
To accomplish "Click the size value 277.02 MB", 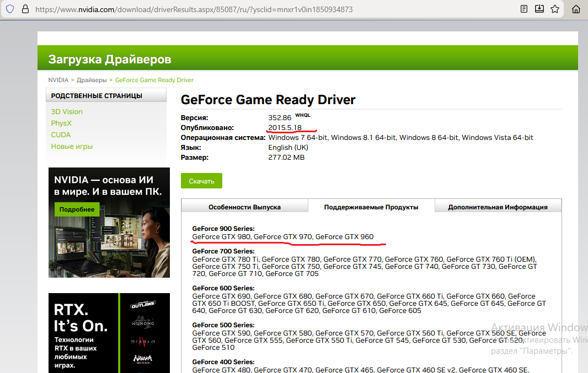I will (286, 158).
